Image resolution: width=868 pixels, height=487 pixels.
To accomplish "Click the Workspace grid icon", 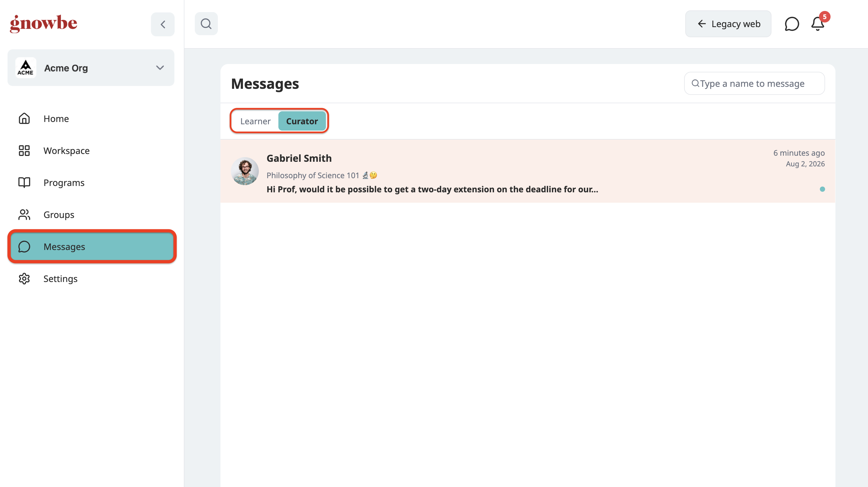I will click(24, 151).
